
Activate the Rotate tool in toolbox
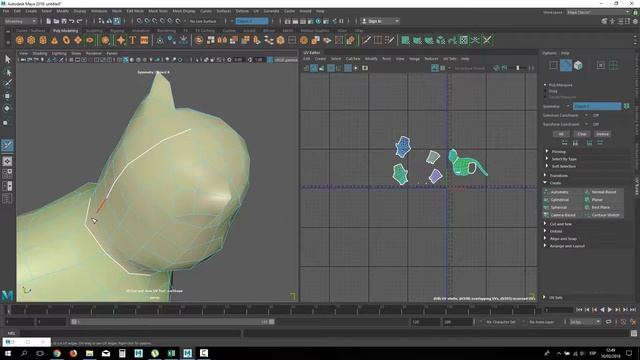tap(7, 108)
